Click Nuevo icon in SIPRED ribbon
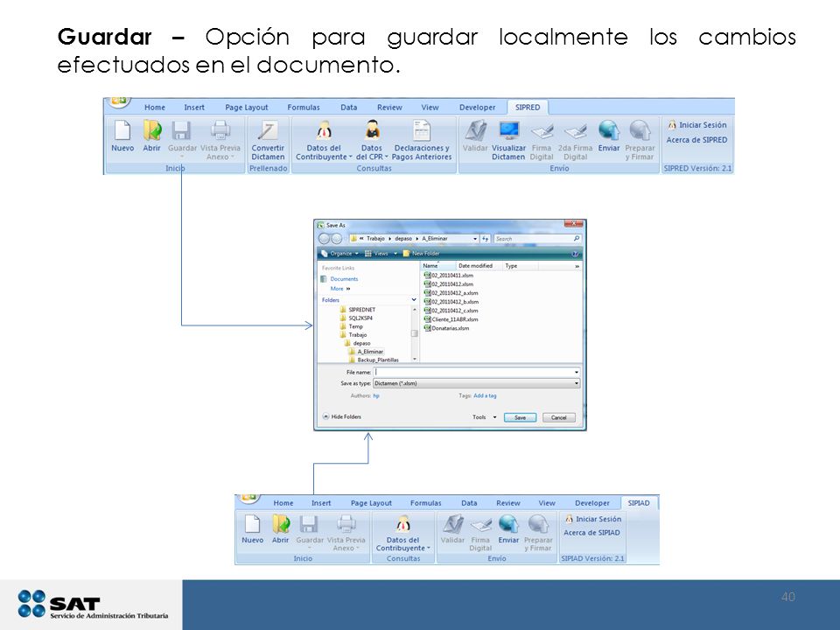The width and height of the screenshot is (840, 630). [x=122, y=130]
